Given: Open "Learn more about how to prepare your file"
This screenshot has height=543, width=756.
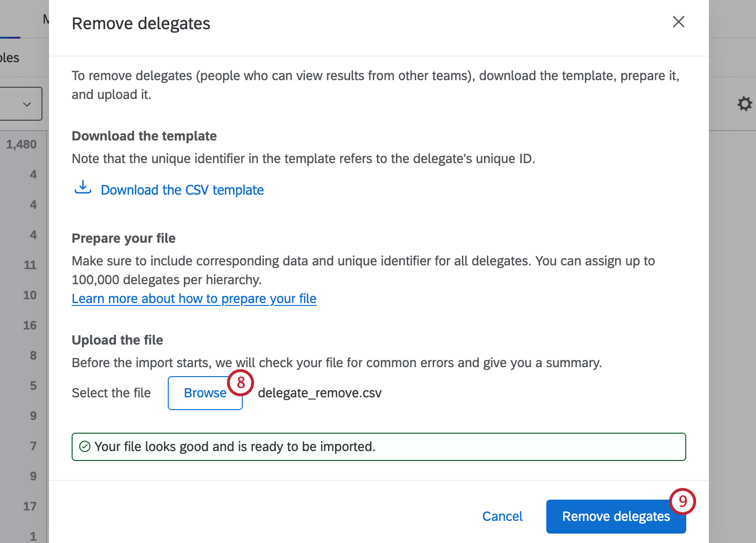Looking at the screenshot, I should coord(194,298).
